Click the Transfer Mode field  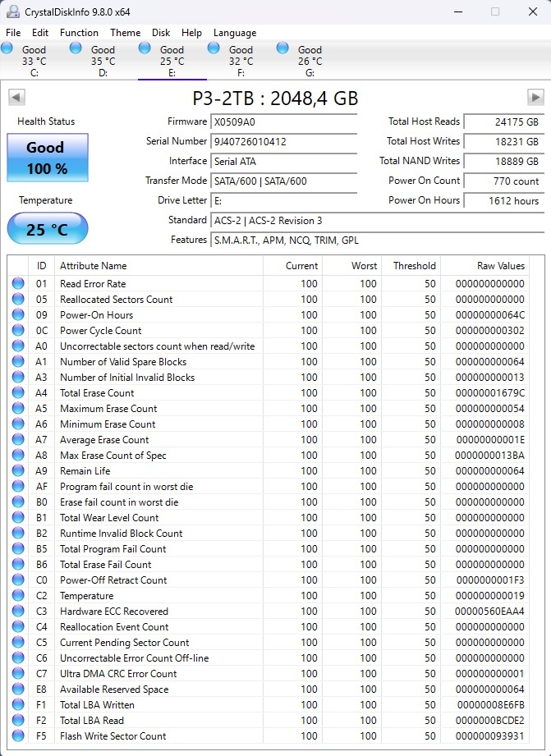point(283,181)
